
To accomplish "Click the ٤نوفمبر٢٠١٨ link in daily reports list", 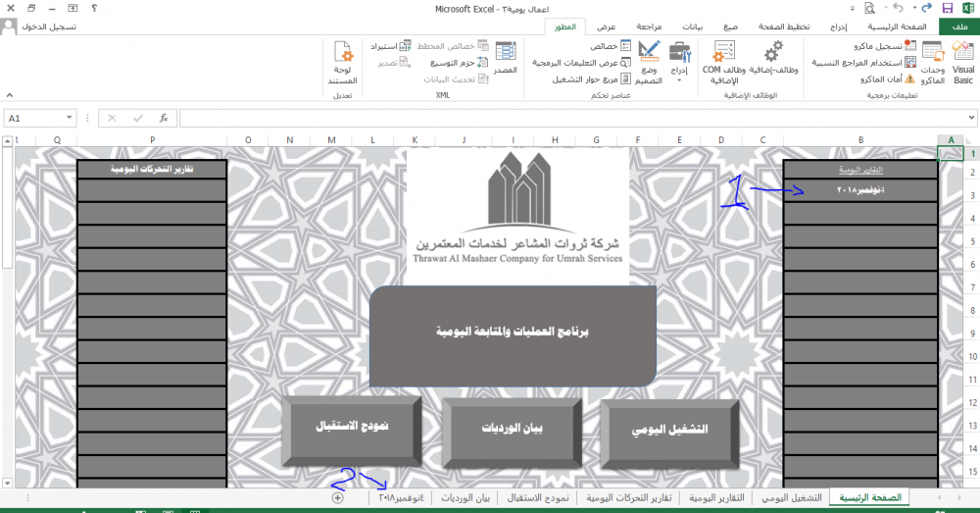I will point(860,189).
